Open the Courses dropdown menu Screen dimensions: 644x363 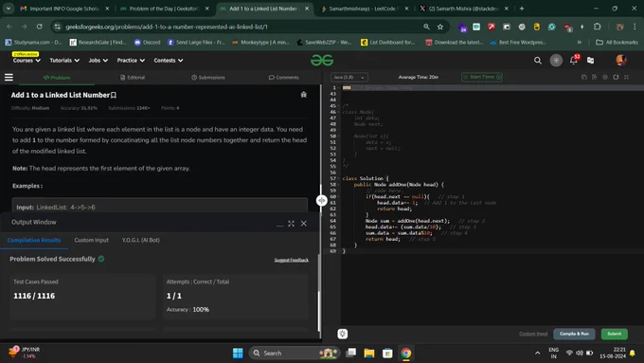point(27,61)
